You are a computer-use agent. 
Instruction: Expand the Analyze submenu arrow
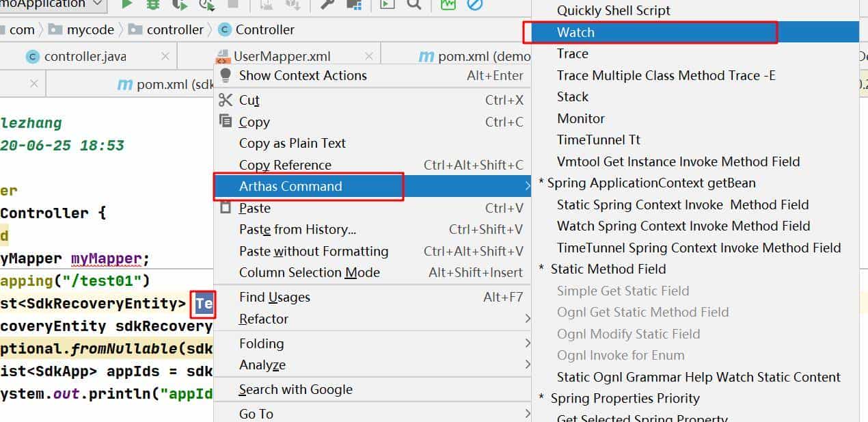527,365
